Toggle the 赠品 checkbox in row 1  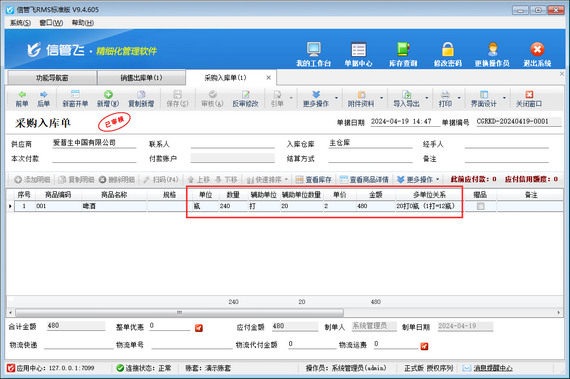(x=481, y=206)
